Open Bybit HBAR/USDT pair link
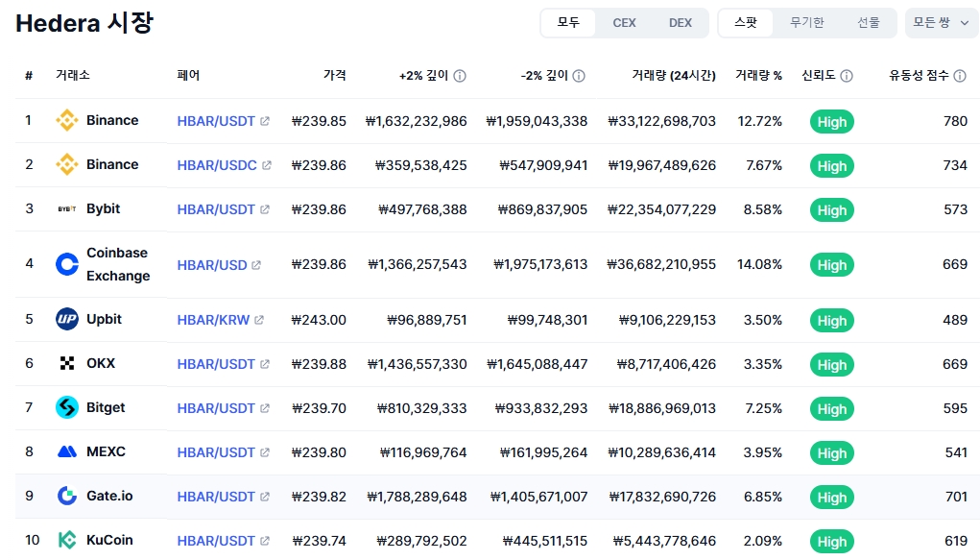 [x=216, y=209]
